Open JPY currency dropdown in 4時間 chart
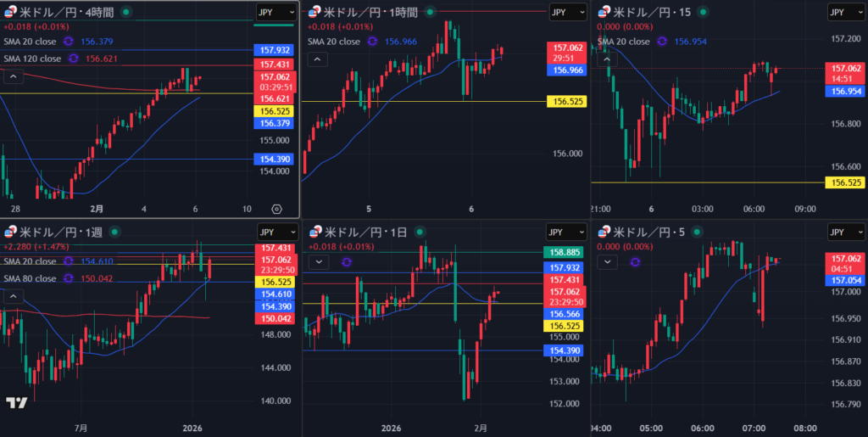 276,12
